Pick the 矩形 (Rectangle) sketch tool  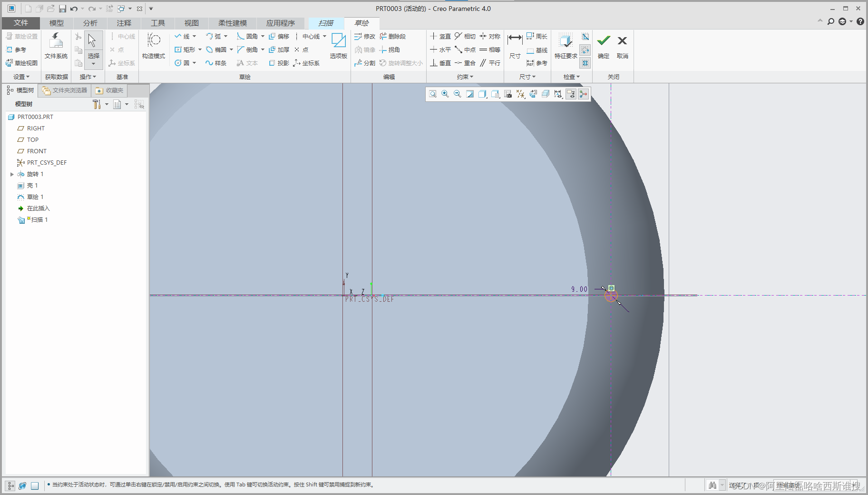tap(185, 49)
